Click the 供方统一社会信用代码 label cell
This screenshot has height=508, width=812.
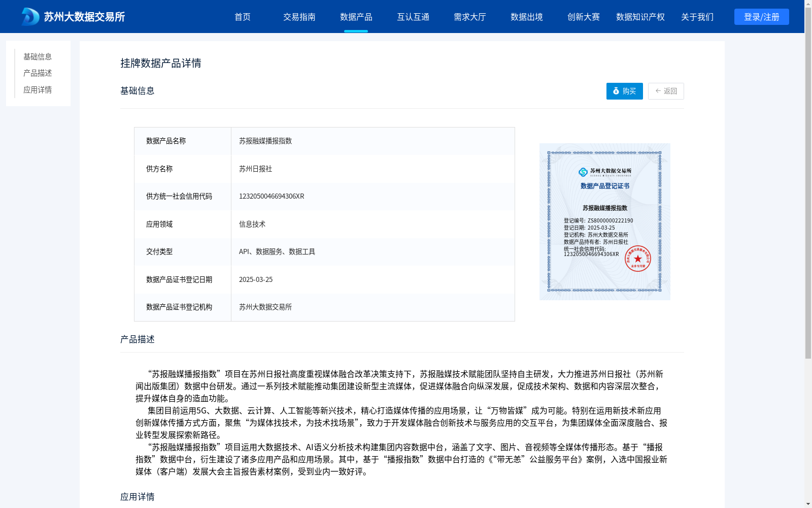[x=183, y=196]
